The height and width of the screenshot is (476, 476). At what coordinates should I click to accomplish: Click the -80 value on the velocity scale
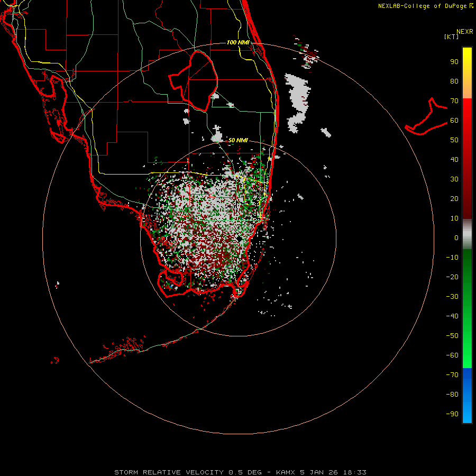click(452, 395)
